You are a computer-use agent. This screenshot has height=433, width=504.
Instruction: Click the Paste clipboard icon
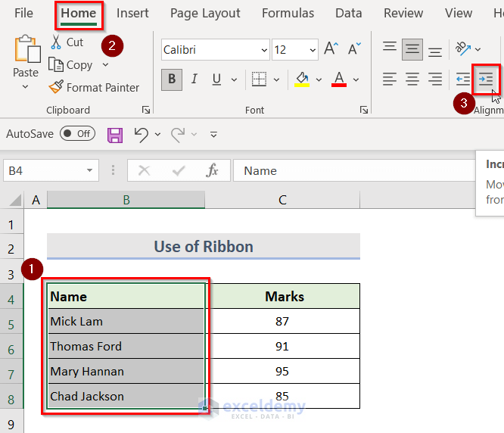tap(27, 48)
